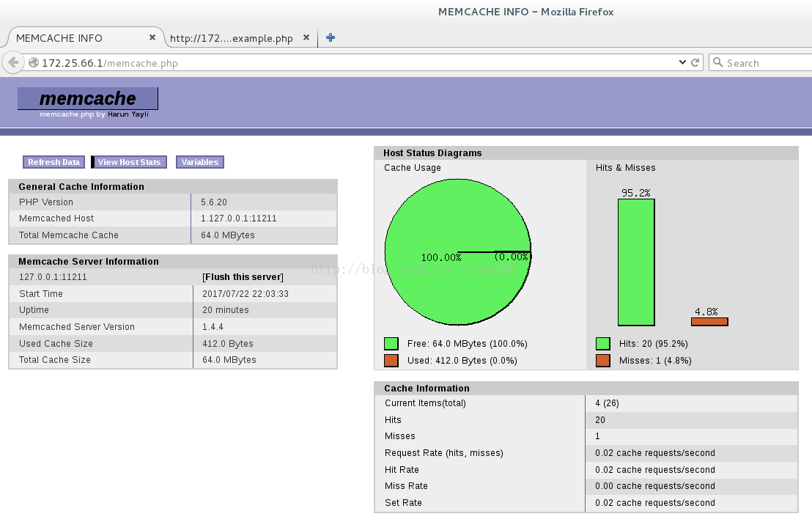The height and width of the screenshot is (522, 812).
Task: Select PHP Version value 5.6.20
Action: click(214, 202)
